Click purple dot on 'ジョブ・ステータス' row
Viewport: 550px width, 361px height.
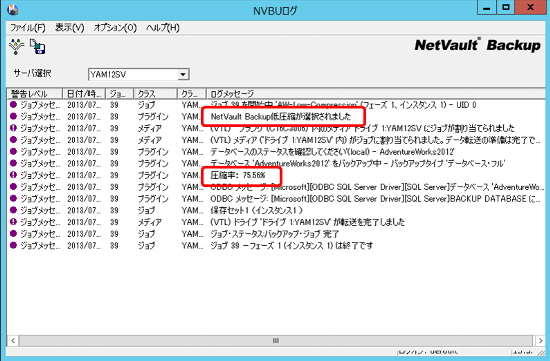point(13,233)
